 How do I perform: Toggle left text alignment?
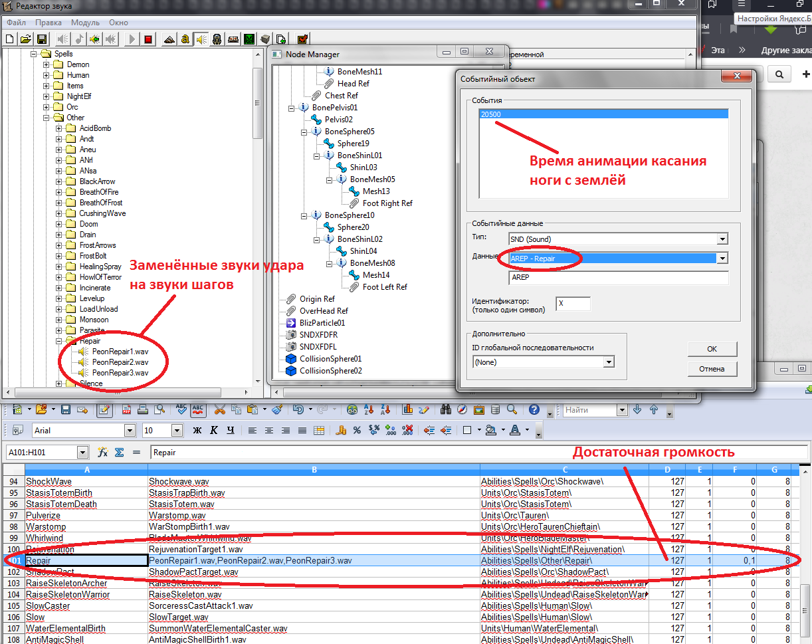[x=253, y=431]
